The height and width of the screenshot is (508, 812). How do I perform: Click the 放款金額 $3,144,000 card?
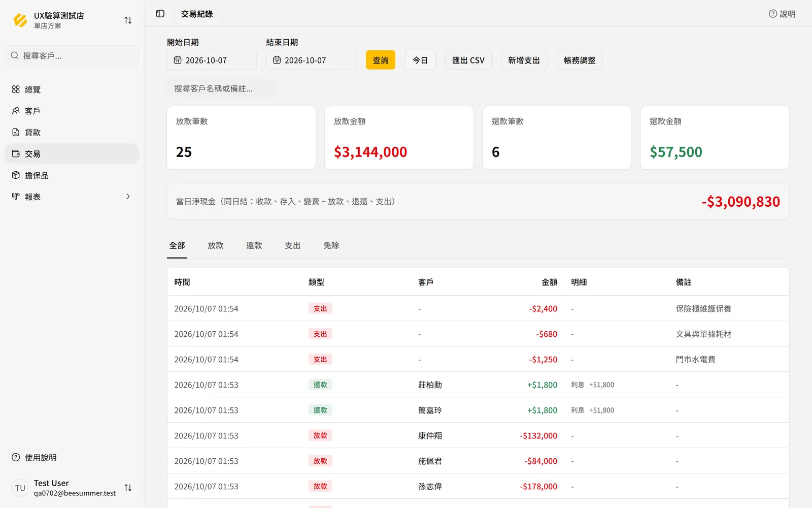[x=399, y=138]
